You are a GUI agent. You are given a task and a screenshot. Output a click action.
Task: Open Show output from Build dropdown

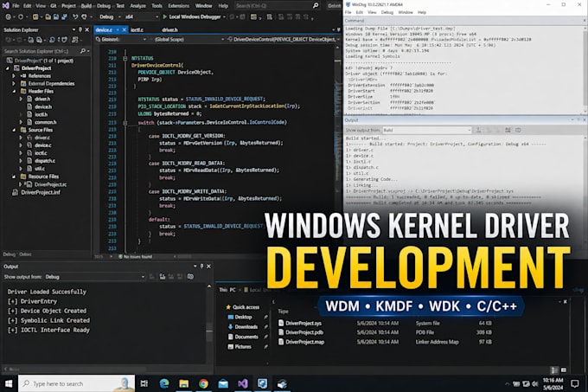click(427, 130)
